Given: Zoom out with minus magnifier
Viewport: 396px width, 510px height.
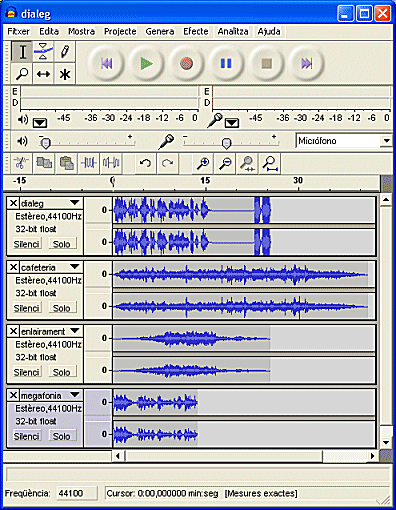Looking at the screenshot, I should tap(225, 163).
